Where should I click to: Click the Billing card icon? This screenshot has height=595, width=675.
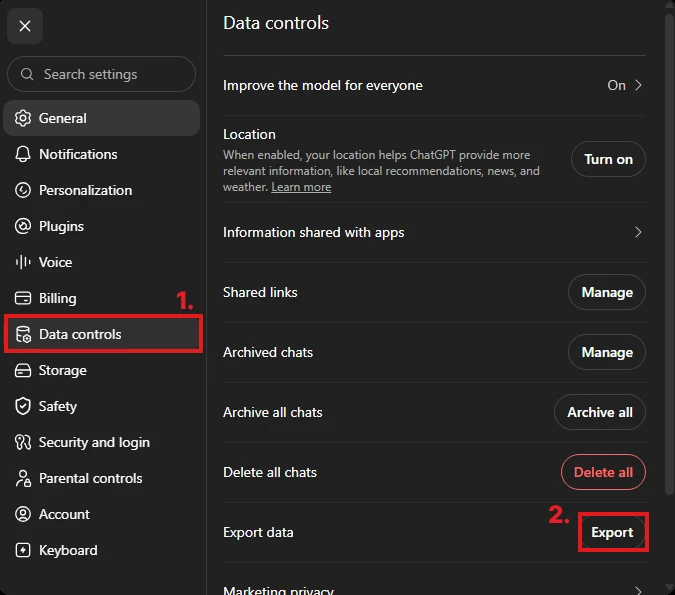tap(23, 298)
